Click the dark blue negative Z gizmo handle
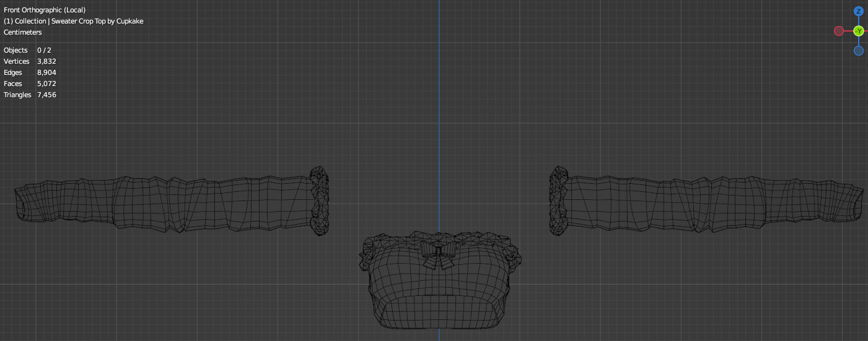The height and width of the screenshot is (341, 868). 859,51
